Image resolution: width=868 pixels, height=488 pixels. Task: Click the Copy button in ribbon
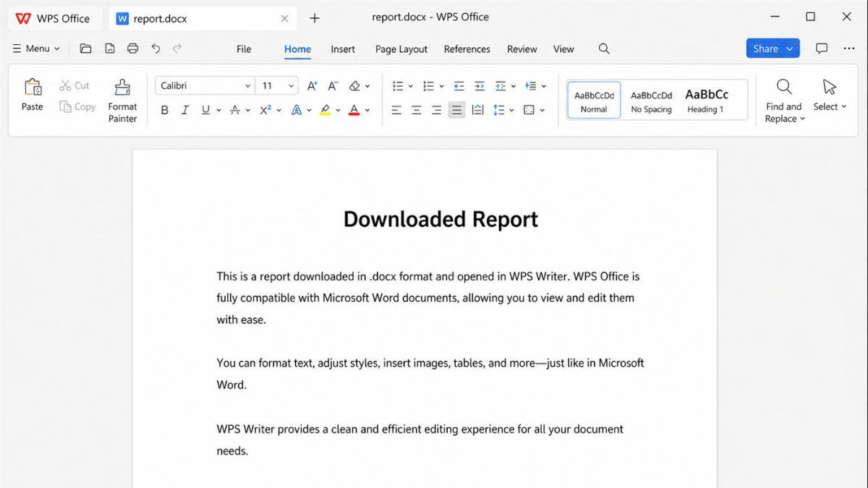[77, 106]
